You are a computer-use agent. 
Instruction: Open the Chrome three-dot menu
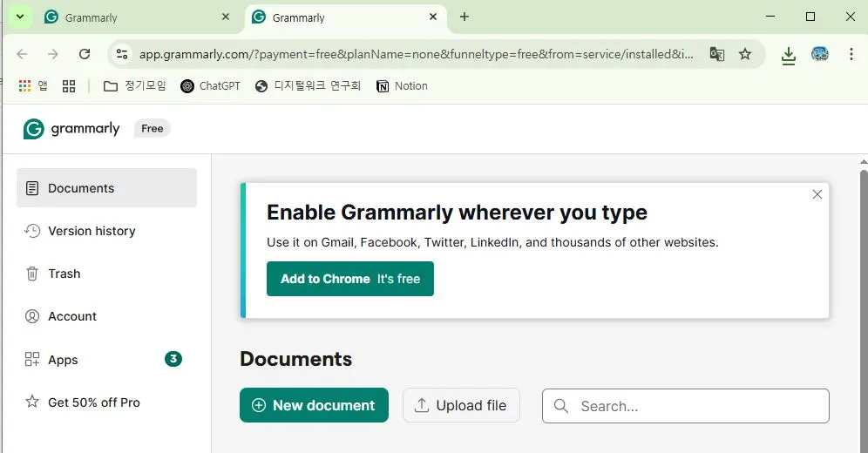click(851, 54)
